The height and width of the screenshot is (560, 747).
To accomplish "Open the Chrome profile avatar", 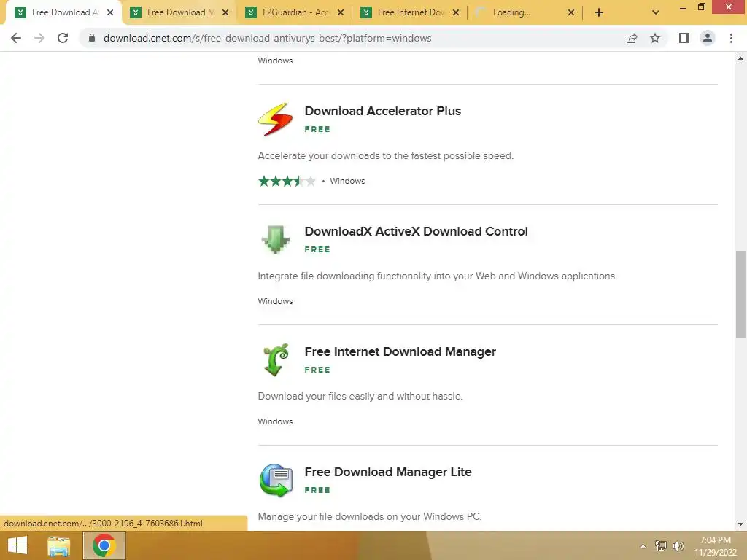I will pyautogui.click(x=708, y=38).
